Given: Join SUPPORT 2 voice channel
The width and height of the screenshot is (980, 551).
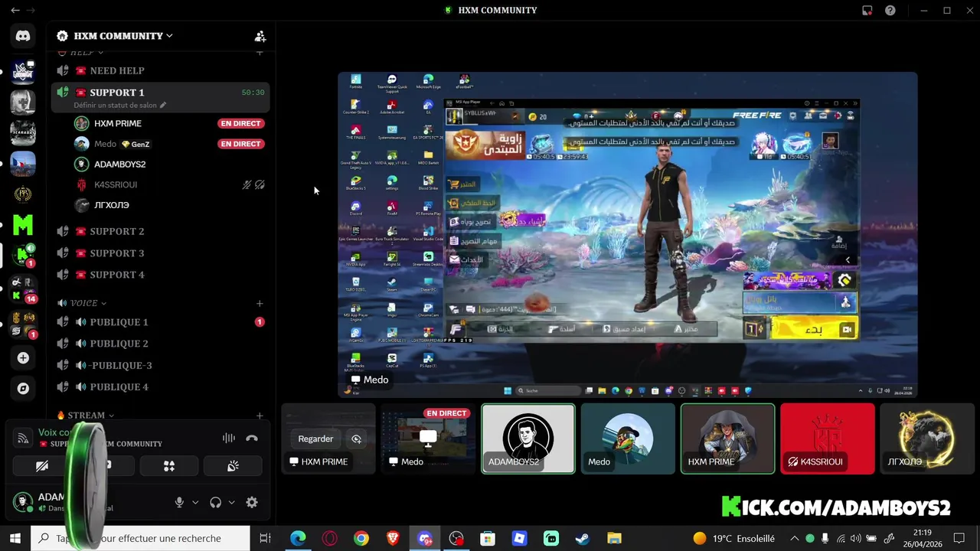Looking at the screenshot, I should coord(161,231).
